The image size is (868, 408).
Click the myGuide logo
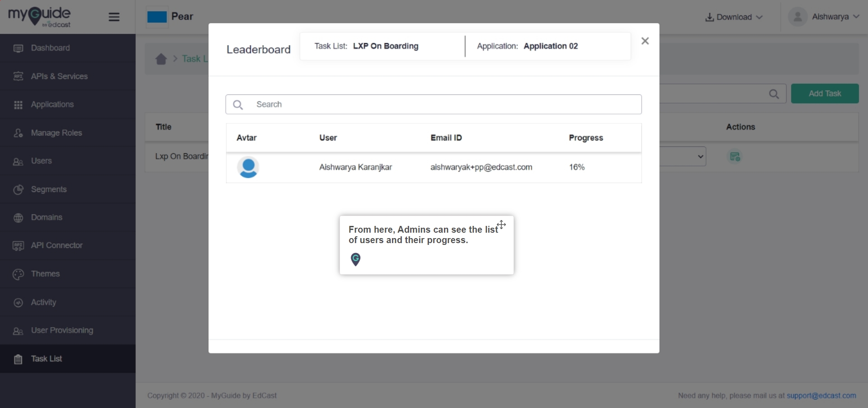pyautogui.click(x=39, y=17)
